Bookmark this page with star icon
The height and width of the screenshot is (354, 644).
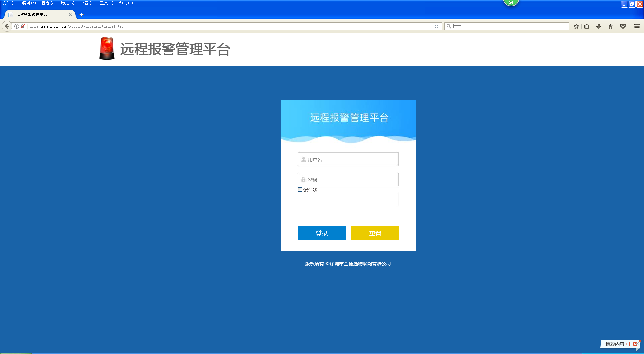click(x=576, y=26)
